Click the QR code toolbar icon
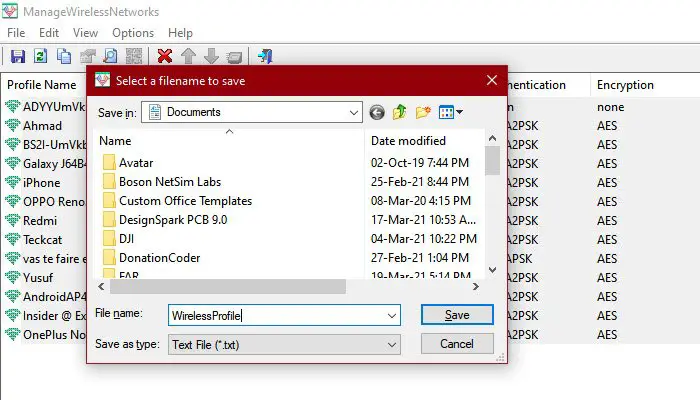The height and width of the screenshot is (400, 700). pos(134,56)
